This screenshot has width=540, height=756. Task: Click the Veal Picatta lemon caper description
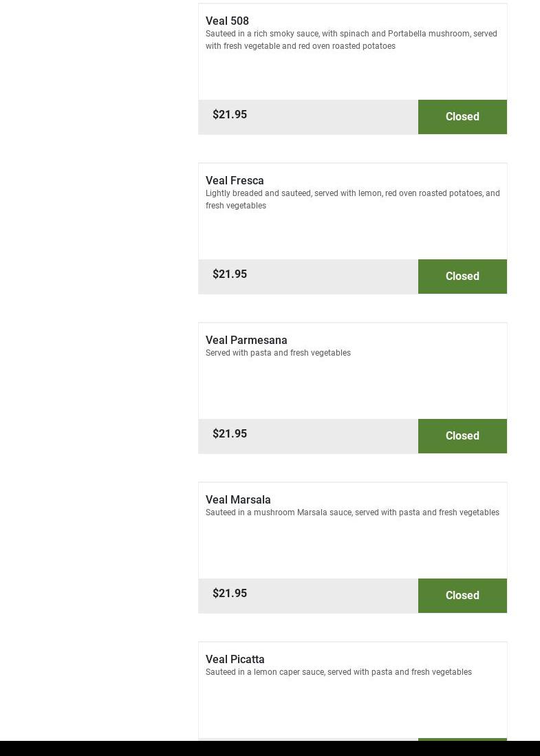(x=338, y=672)
